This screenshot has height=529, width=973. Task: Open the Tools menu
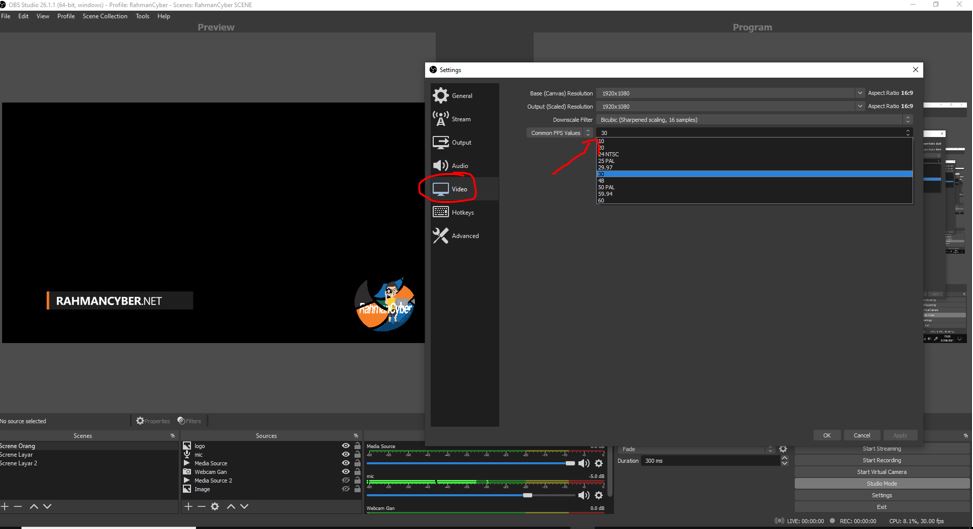pos(143,16)
